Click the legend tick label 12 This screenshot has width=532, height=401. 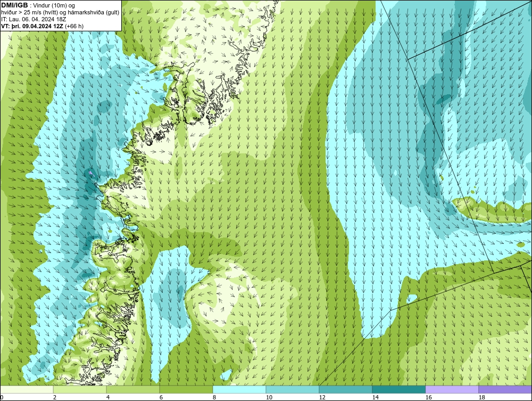(x=322, y=397)
